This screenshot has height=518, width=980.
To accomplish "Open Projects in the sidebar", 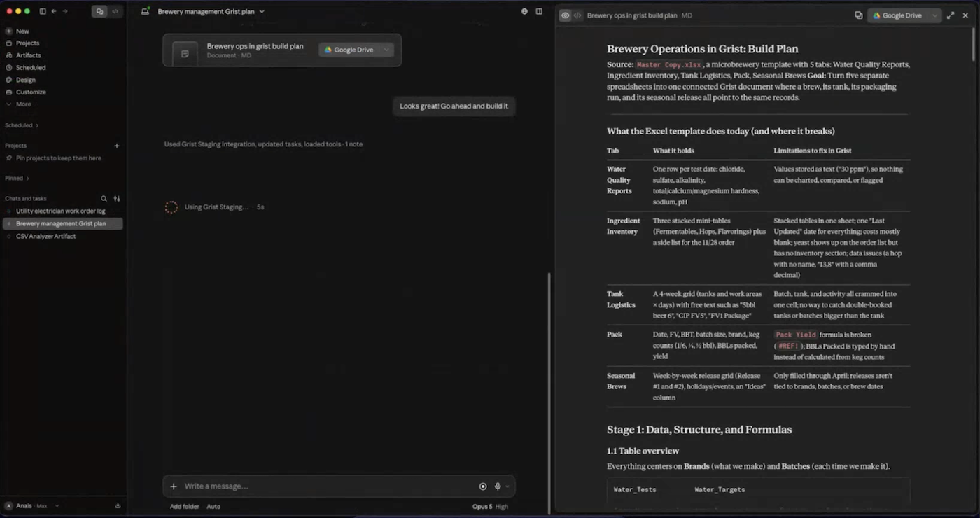I will click(x=23, y=43).
